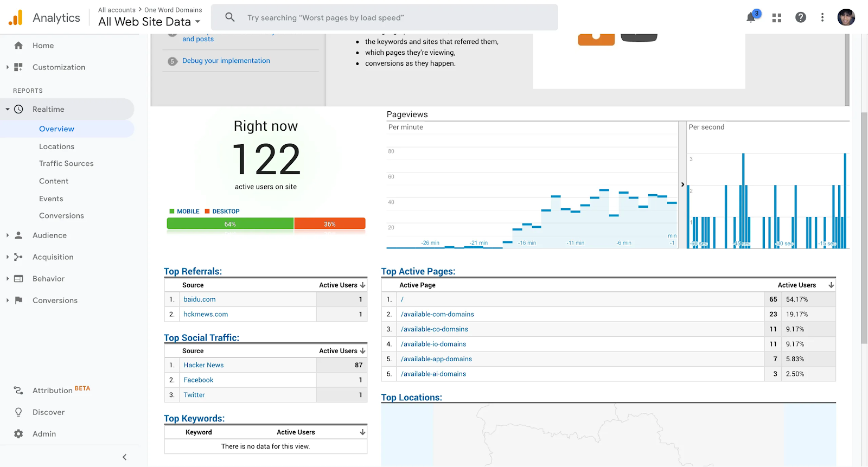Sort Top Social Traffic by Active Users arrow

(x=362, y=351)
